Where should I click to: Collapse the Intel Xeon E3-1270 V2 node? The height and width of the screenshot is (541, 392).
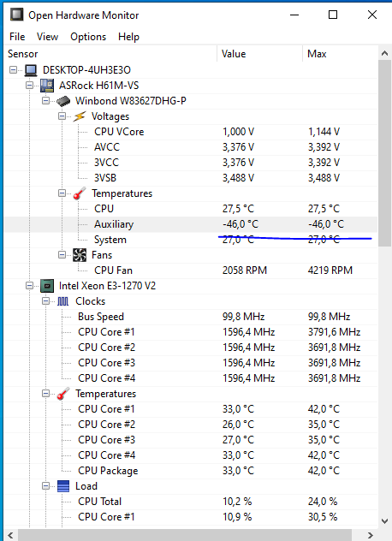(x=29, y=286)
